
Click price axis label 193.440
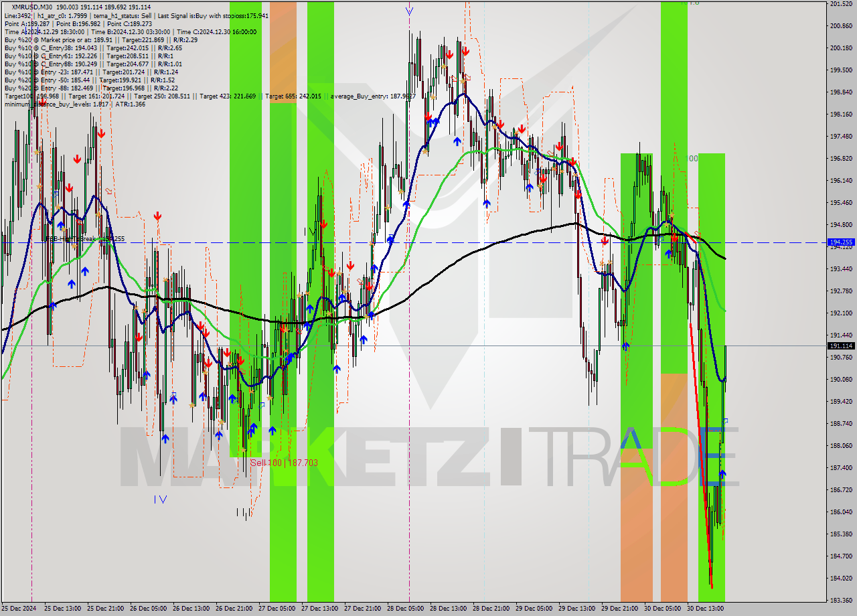[840, 269]
